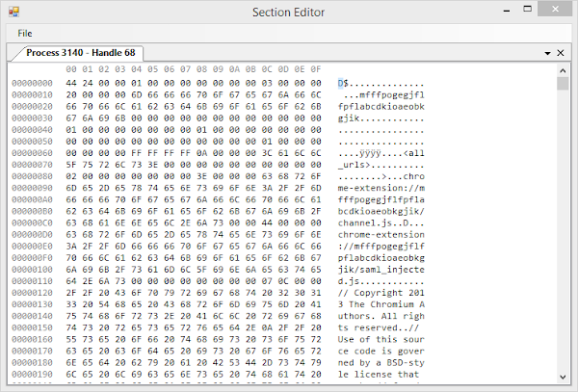
Task: Maximize the Section Editor window
Action: [521, 12]
